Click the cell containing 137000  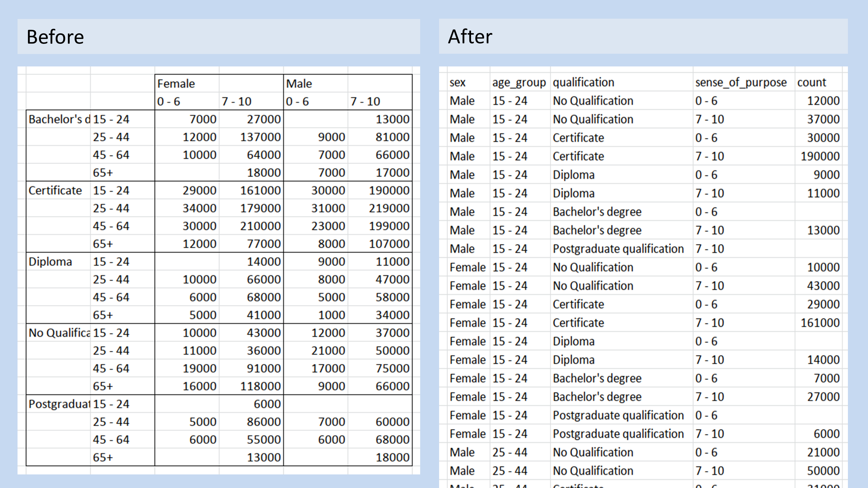coord(260,137)
